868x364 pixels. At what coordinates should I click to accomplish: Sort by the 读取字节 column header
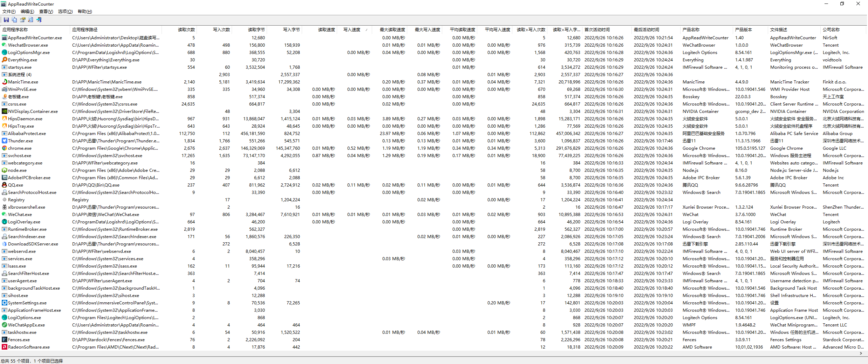[x=256, y=30]
